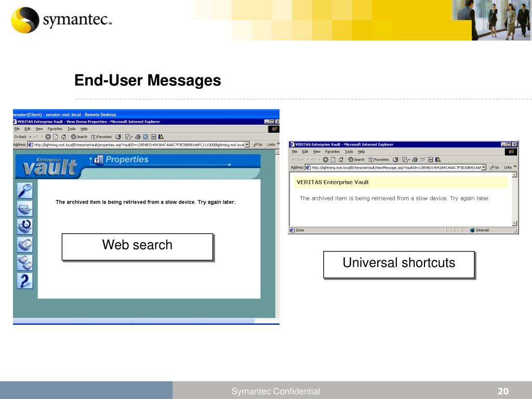This screenshot has width=532, height=399.
Task: Click Print icon in the ViewMessage window toolbar
Action: tap(415, 159)
